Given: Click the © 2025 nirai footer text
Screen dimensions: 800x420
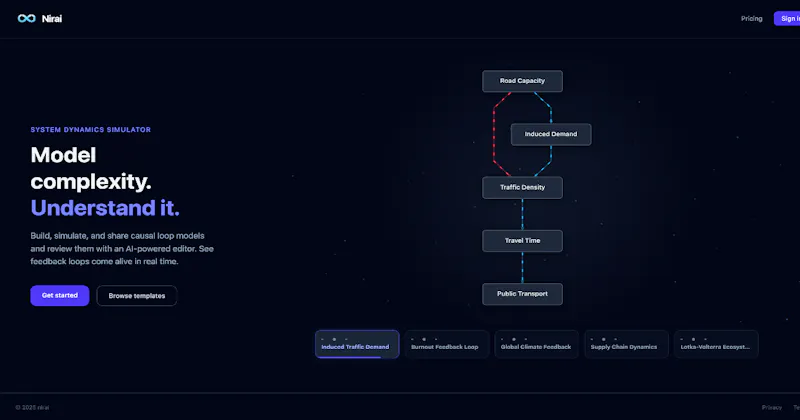Looking at the screenshot, I should point(32,407).
